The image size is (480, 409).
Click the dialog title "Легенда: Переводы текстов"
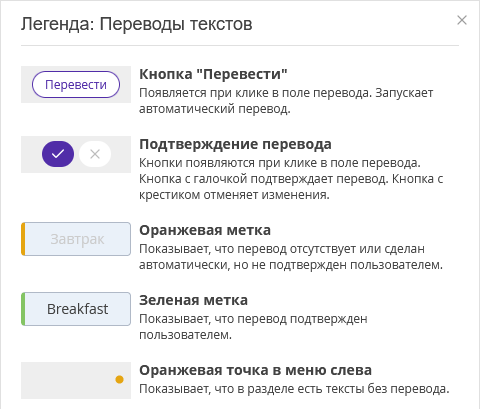tap(137, 24)
